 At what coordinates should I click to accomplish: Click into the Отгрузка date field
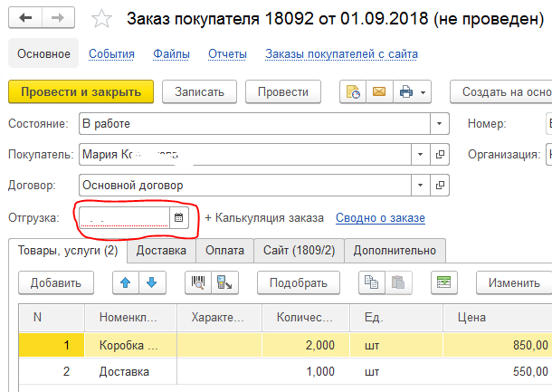[125, 217]
